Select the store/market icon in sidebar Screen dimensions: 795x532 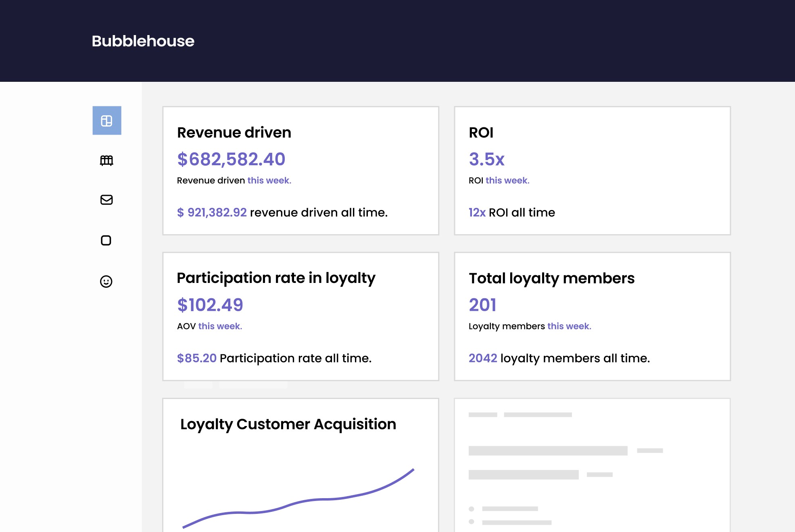click(x=106, y=160)
